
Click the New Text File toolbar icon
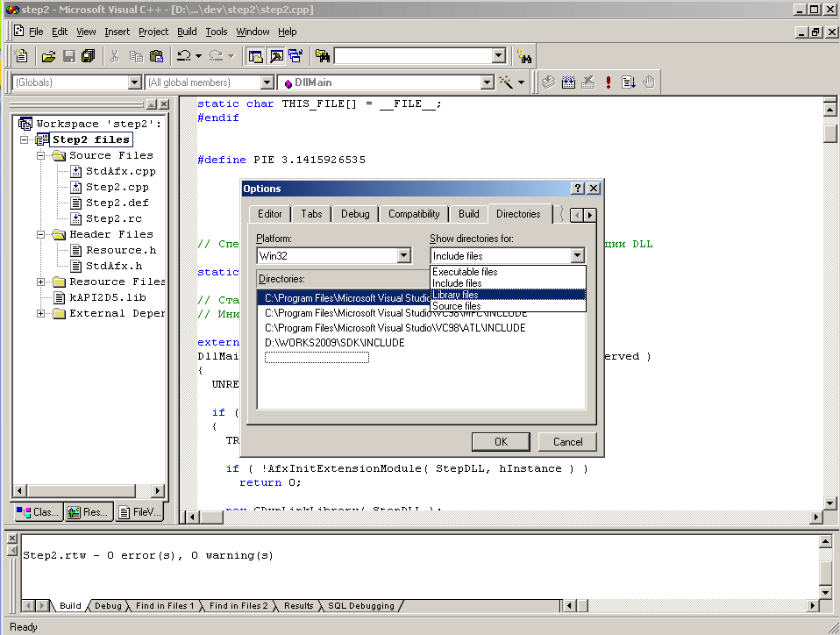[21, 56]
